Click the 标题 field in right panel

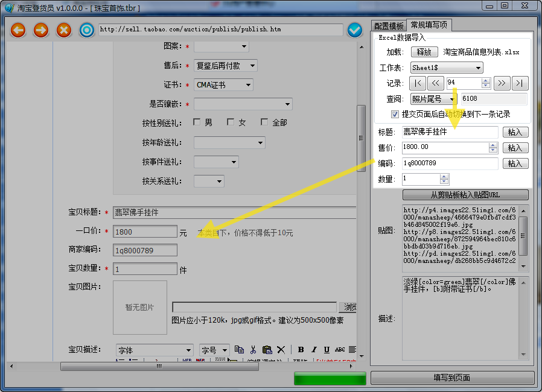pyautogui.click(x=450, y=132)
